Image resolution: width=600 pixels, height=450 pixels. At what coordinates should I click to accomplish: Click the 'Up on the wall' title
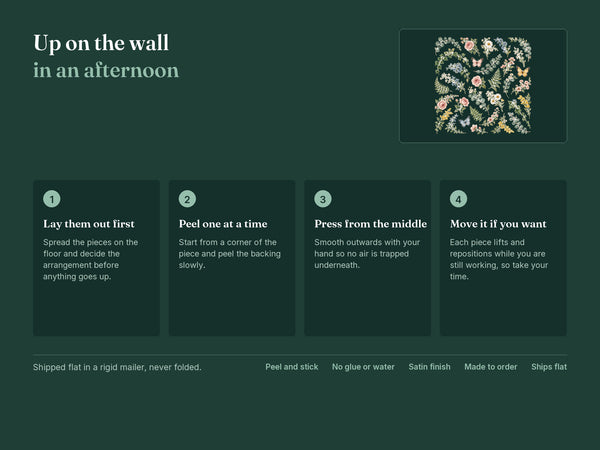tap(101, 43)
